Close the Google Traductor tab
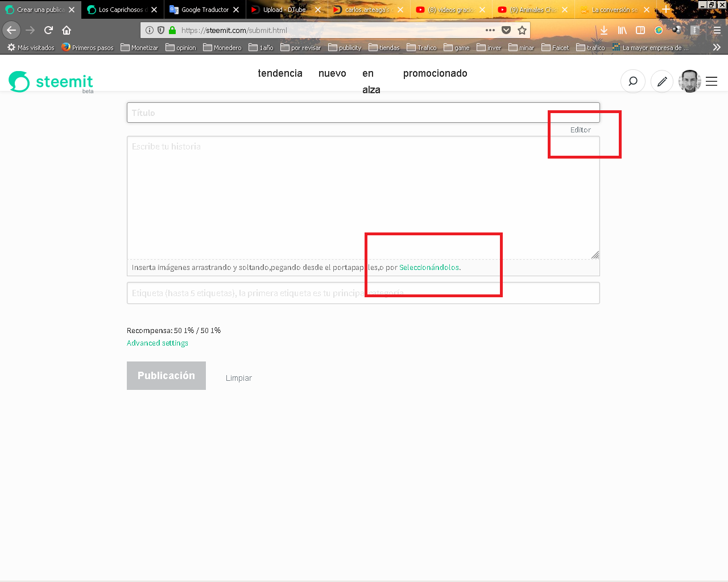The image size is (728, 582). point(236,10)
